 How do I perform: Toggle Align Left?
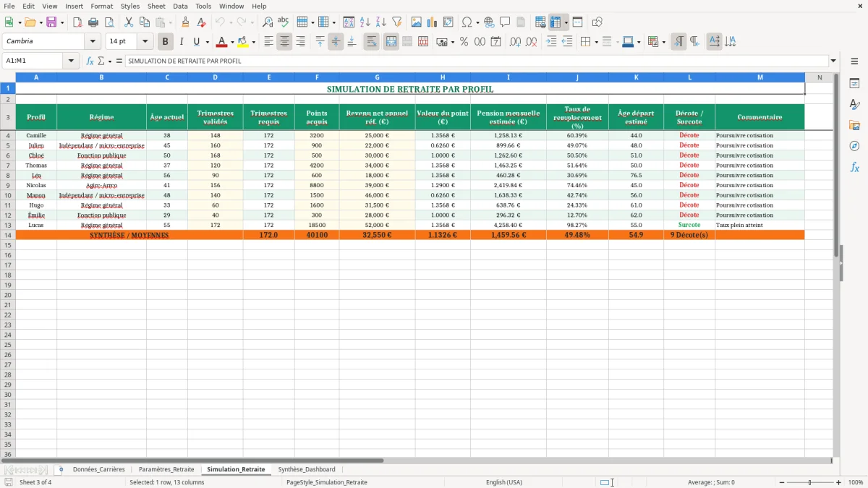tap(268, 42)
